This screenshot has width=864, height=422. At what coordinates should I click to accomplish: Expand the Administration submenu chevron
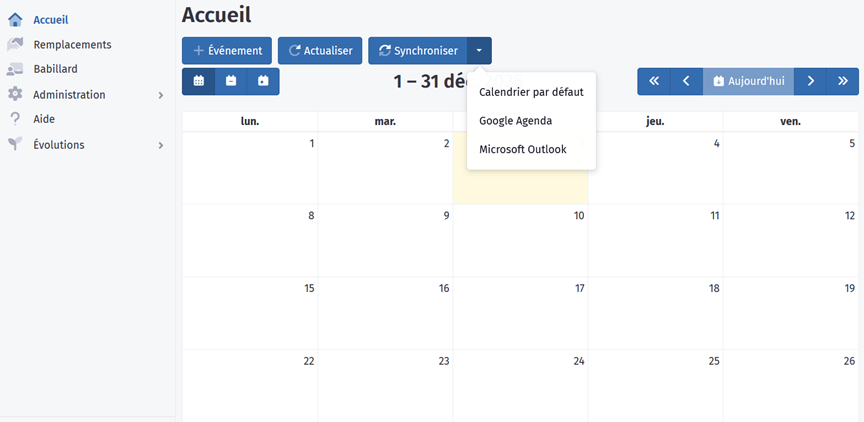pyautogui.click(x=161, y=95)
